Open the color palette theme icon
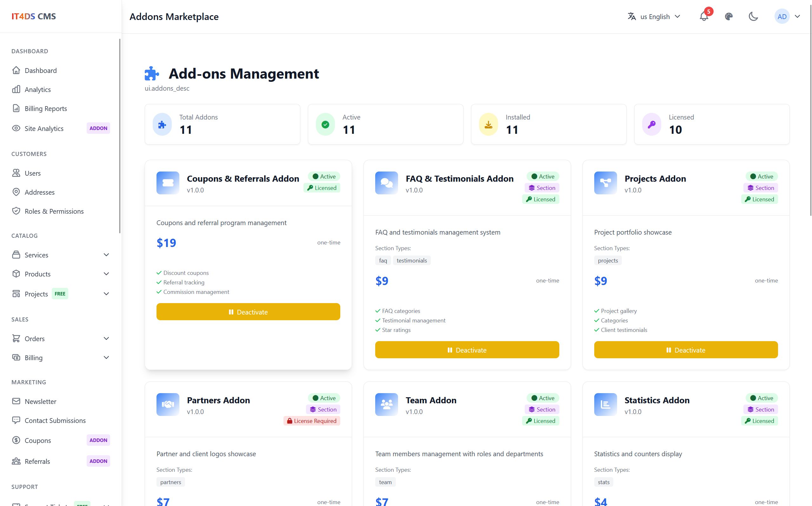 (x=729, y=16)
